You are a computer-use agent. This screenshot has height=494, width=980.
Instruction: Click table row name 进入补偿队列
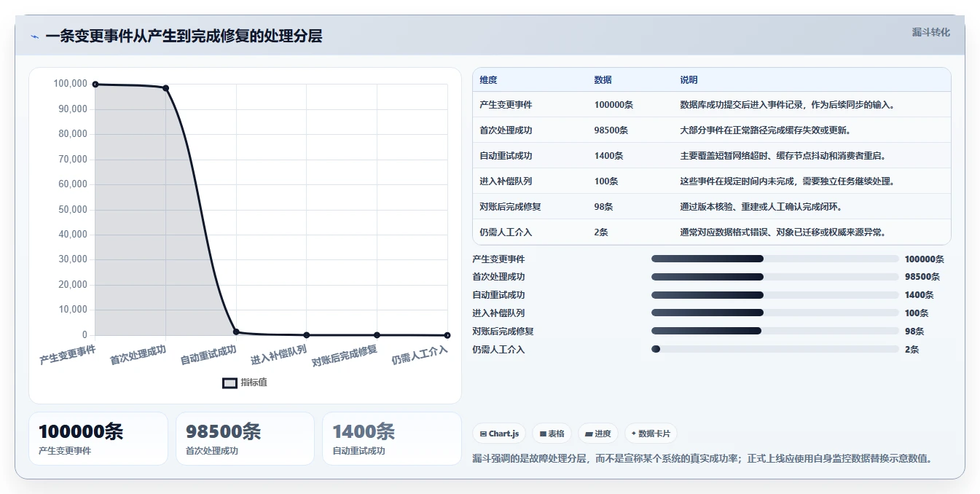506,181
